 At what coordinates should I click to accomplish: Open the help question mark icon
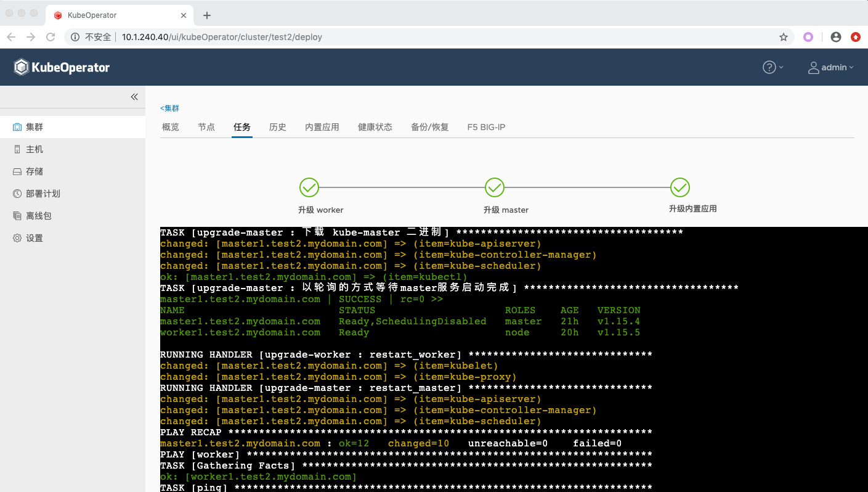768,67
